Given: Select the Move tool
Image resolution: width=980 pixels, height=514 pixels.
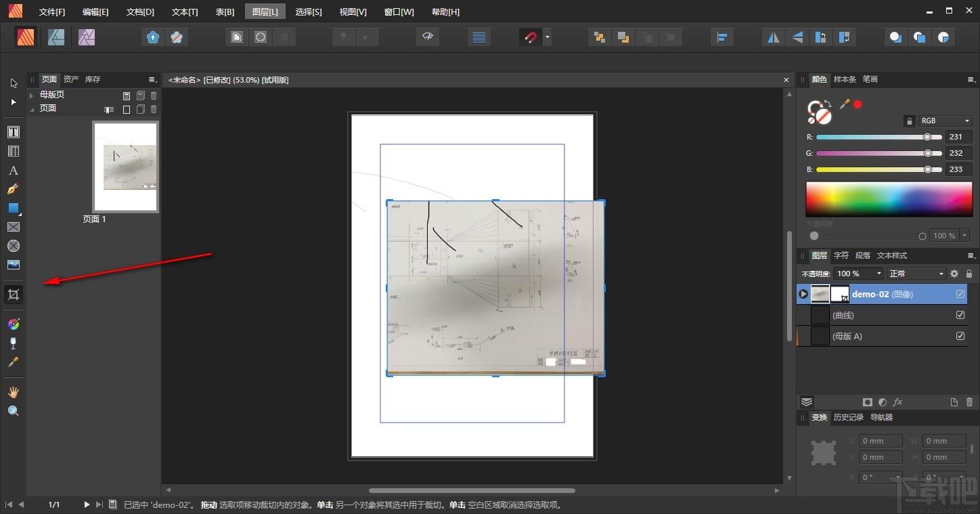Looking at the screenshot, I should [14, 83].
